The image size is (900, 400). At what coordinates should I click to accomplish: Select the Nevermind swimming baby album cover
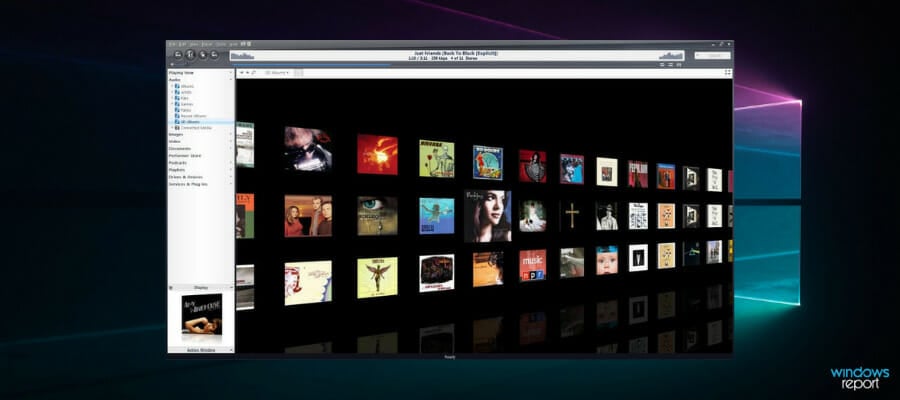coord(437,216)
